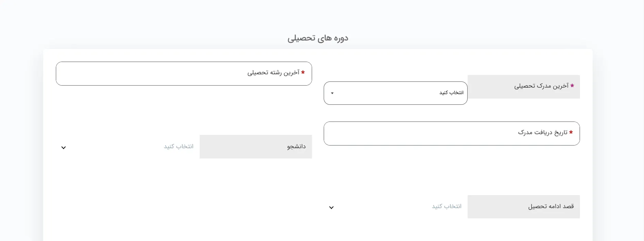Click the chevron icon beside the دانشجو field

point(63,148)
